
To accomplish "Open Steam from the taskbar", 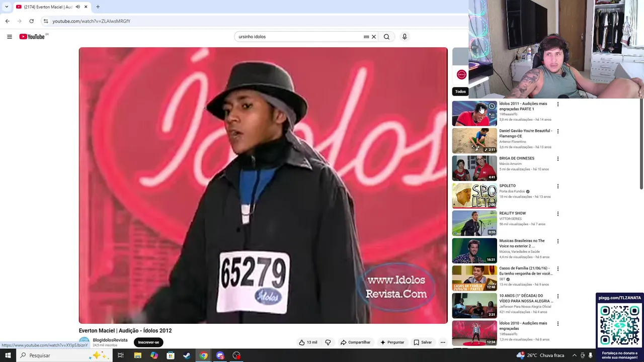I will click(187, 355).
